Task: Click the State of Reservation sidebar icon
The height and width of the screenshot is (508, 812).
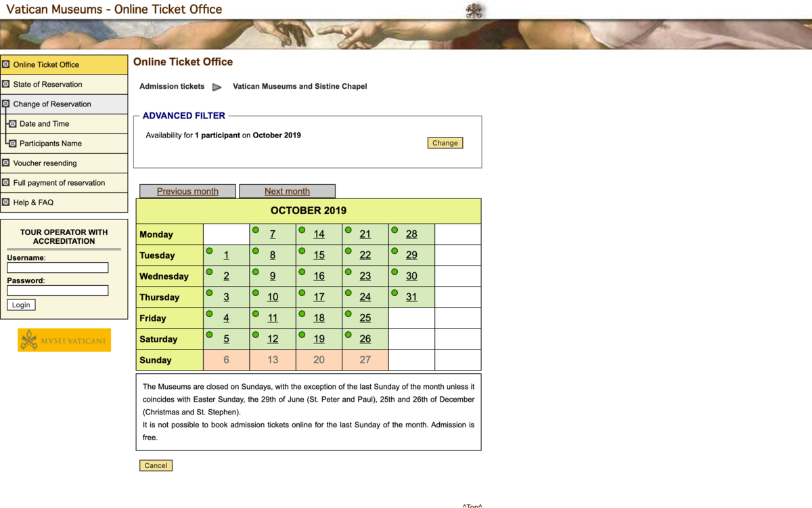Action: click(6, 84)
